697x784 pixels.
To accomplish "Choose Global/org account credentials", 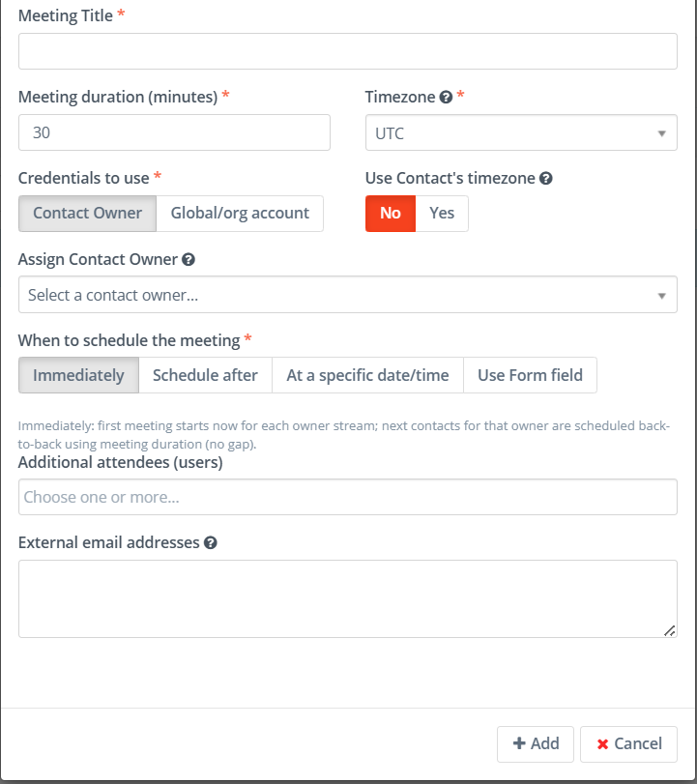I will [x=240, y=214].
